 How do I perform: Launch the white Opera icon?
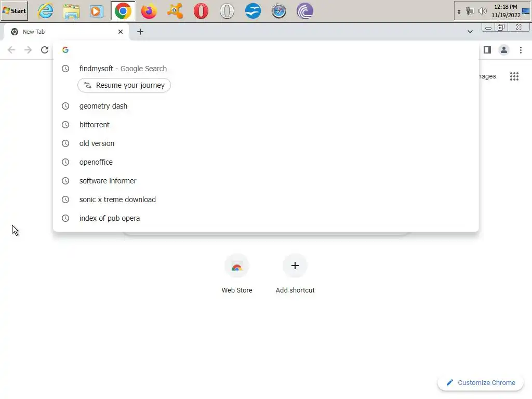[x=227, y=11]
